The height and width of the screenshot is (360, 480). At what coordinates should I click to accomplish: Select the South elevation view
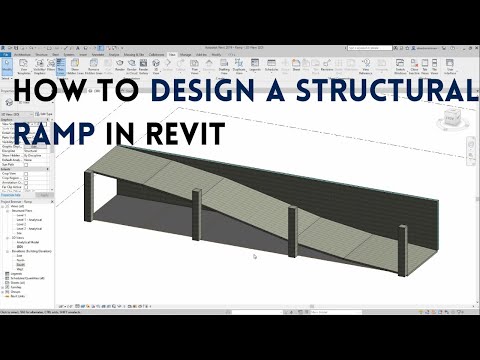(20, 265)
